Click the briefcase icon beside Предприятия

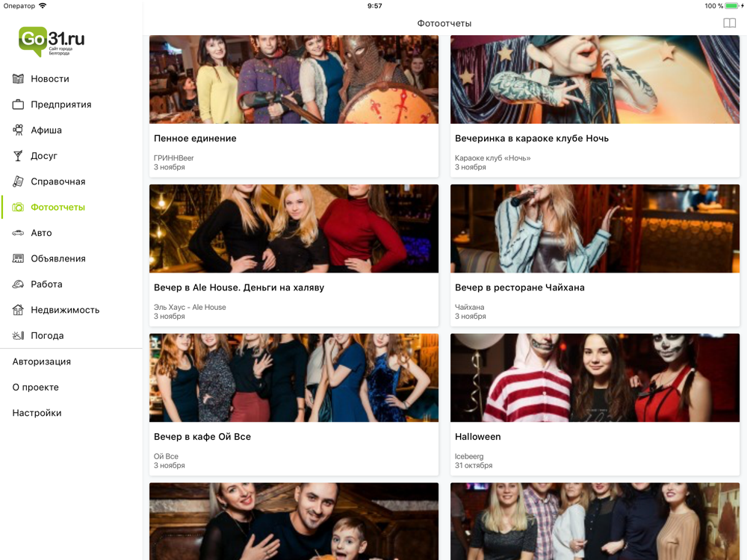(x=18, y=105)
